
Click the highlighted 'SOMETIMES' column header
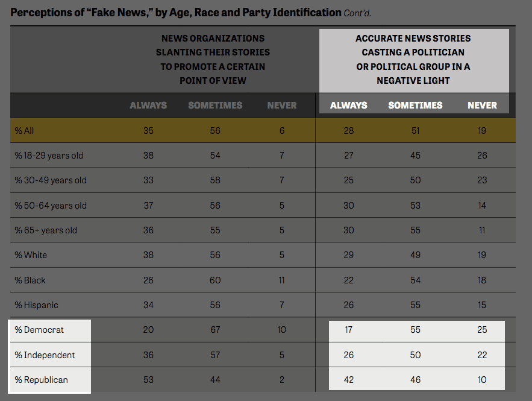pyautogui.click(x=415, y=106)
